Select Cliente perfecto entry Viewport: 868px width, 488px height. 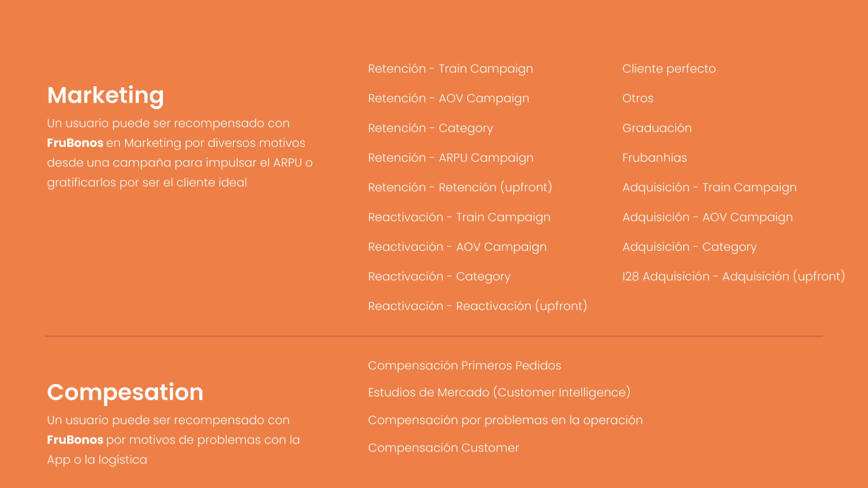669,69
